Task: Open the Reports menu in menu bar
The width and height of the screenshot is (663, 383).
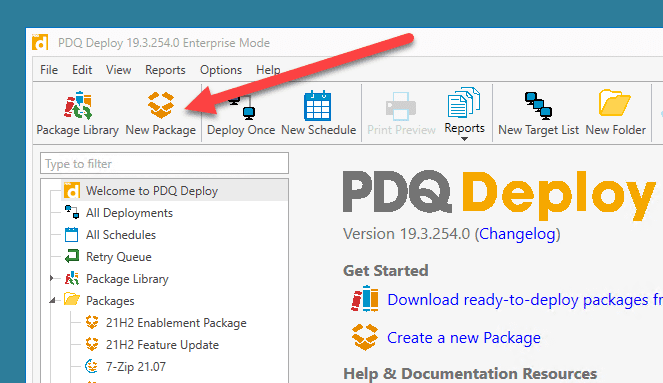Action: (165, 70)
